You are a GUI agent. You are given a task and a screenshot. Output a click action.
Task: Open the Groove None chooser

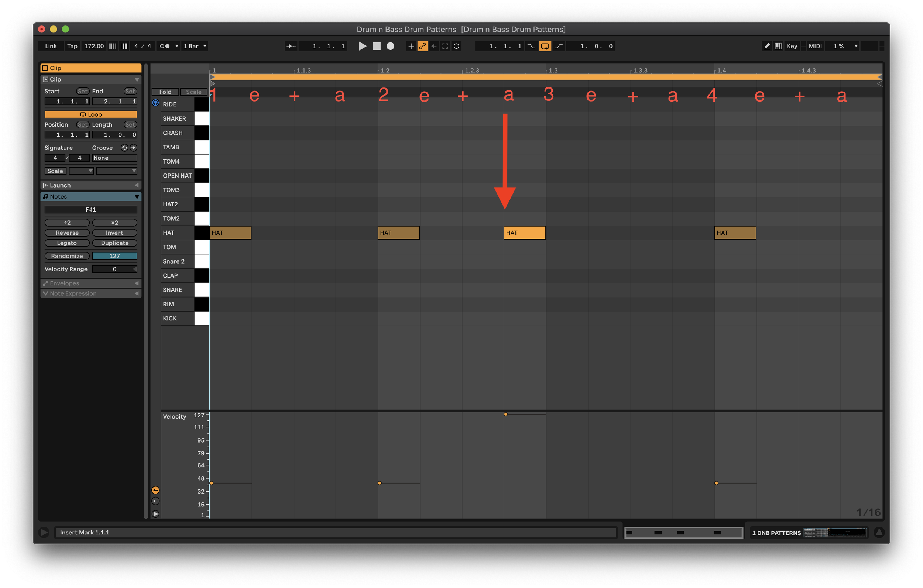[114, 158]
